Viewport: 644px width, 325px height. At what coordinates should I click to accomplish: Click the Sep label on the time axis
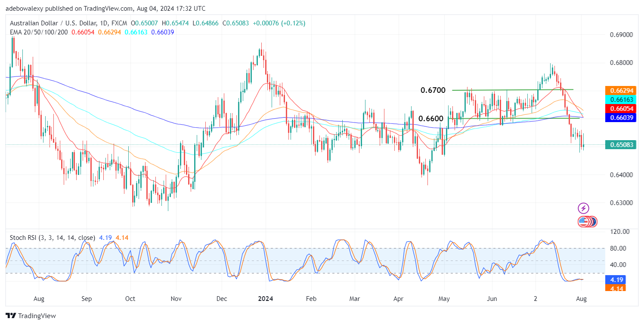[x=87, y=299]
